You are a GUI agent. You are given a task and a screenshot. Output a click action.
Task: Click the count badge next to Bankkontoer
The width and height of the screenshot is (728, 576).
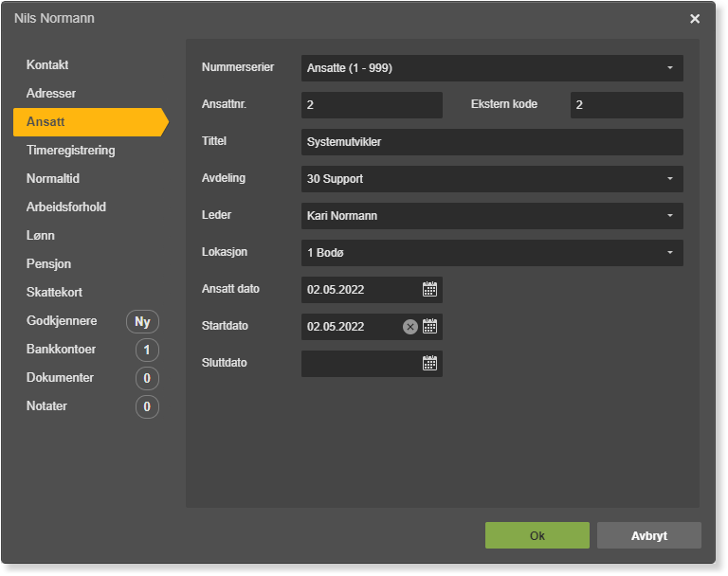pos(147,350)
